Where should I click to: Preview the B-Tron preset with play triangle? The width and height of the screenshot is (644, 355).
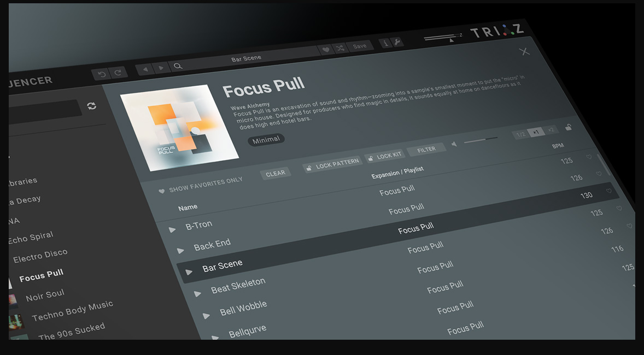172,230
